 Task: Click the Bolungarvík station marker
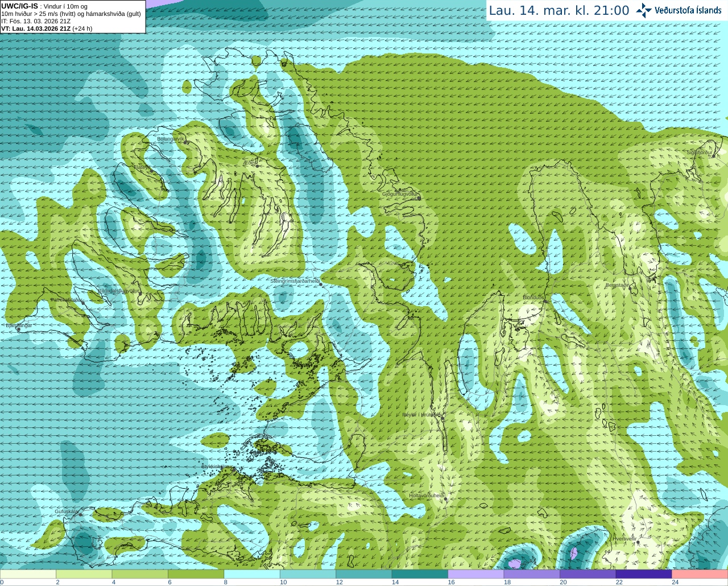click(185, 142)
